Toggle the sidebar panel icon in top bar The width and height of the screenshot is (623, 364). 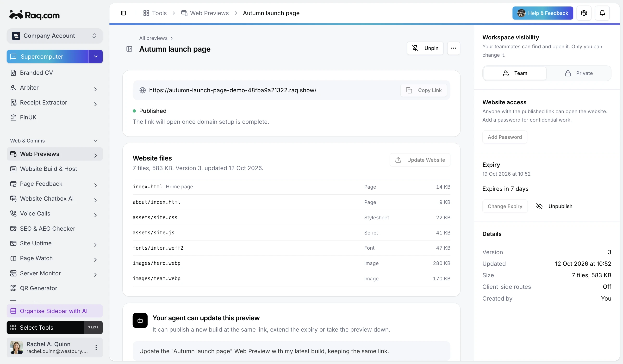tap(123, 13)
